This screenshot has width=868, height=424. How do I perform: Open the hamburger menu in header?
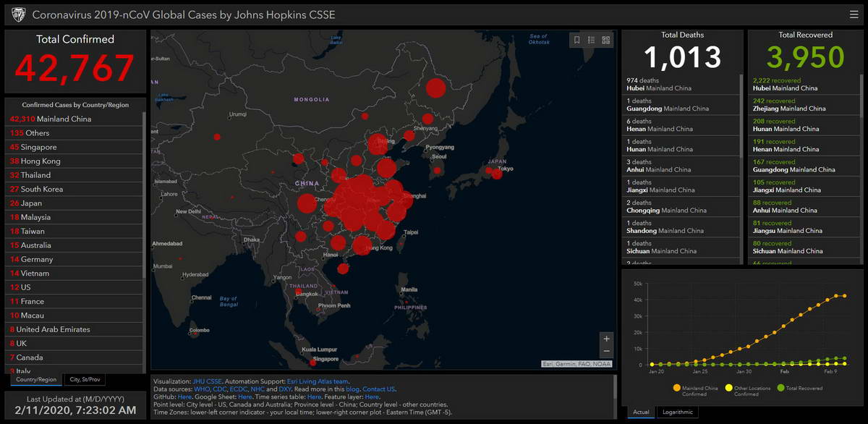[854, 14]
